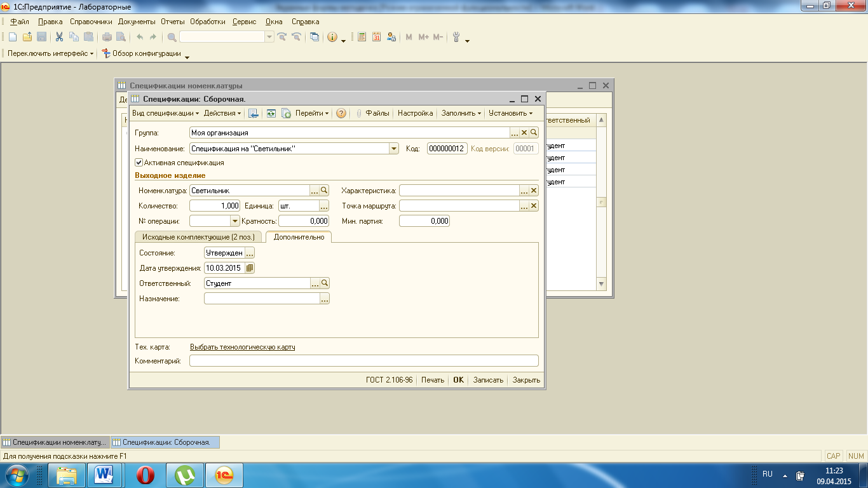Click the list navigation icon after Действия
868x488 pixels.
[253, 113]
